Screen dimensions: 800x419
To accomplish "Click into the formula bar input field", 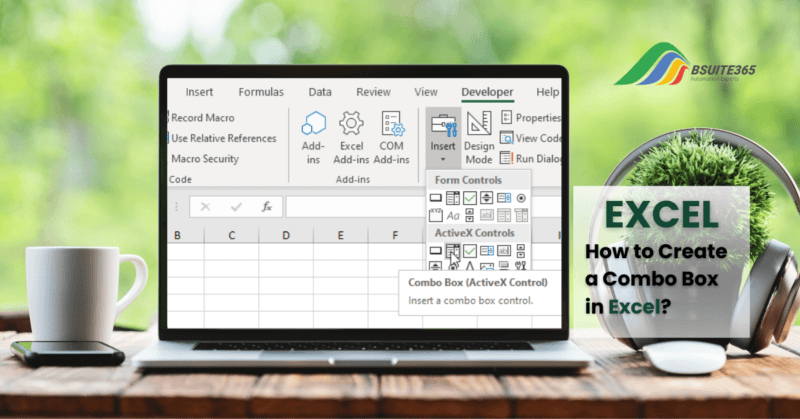I will tap(356, 207).
